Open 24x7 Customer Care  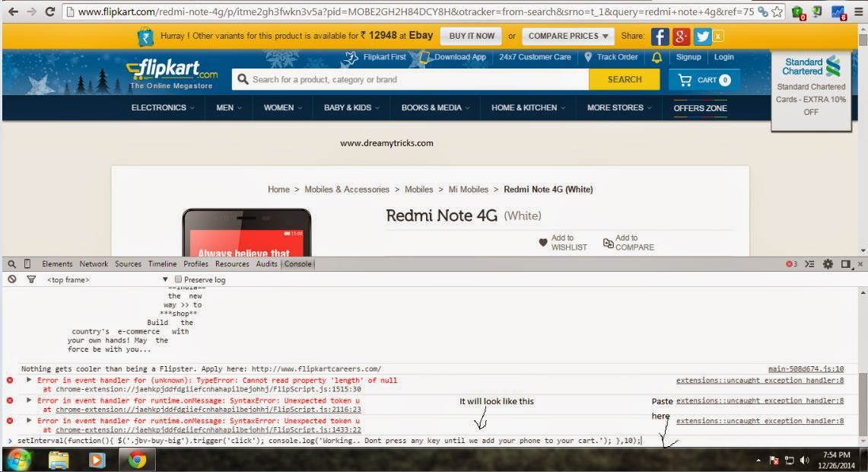[535, 57]
